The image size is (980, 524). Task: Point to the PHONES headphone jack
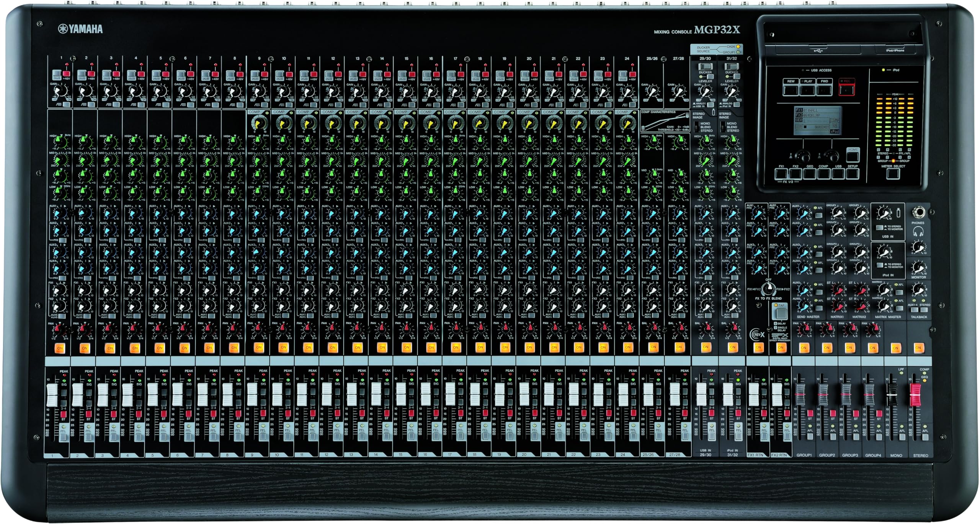click(x=918, y=212)
